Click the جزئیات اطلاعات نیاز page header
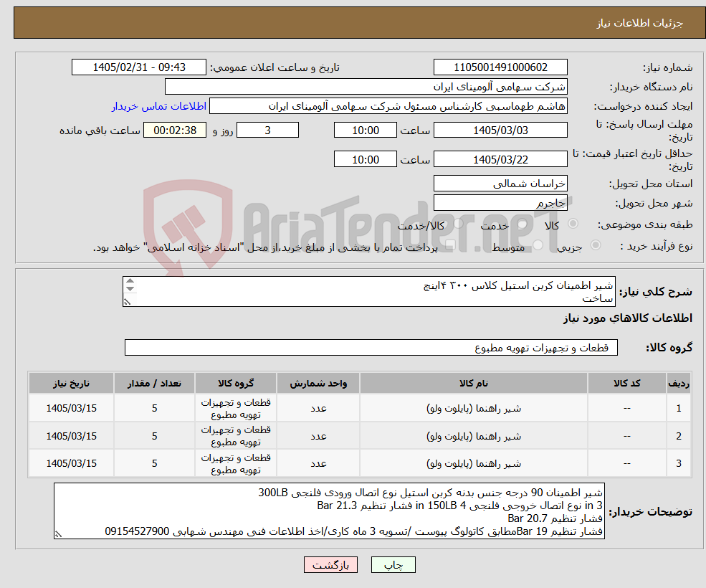 (x=640, y=23)
